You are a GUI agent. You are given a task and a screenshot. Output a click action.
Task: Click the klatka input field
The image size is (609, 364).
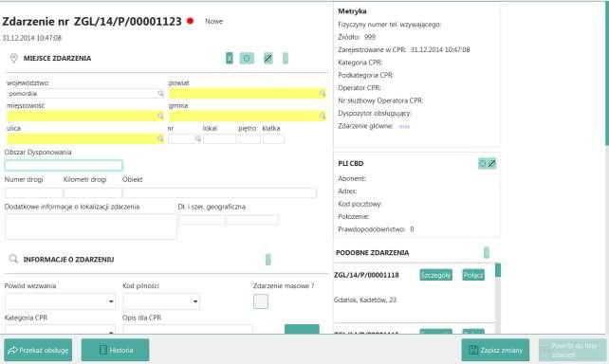273,138
